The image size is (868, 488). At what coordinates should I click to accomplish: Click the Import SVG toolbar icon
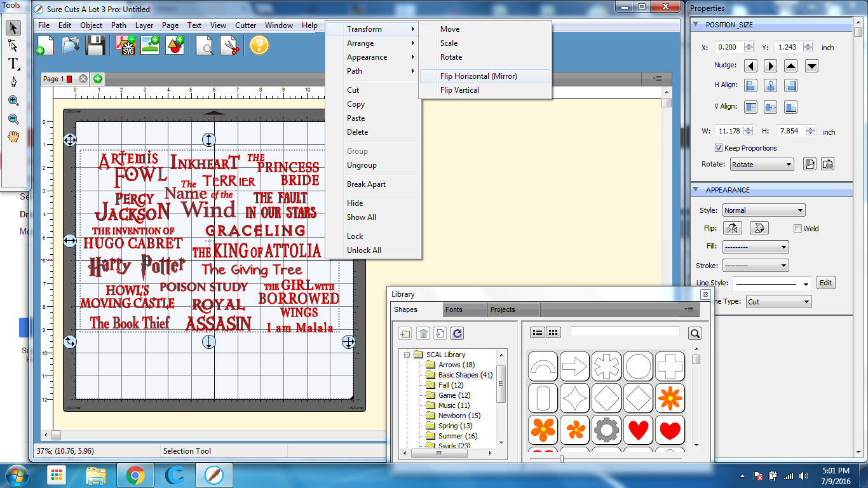(x=125, y=45)
